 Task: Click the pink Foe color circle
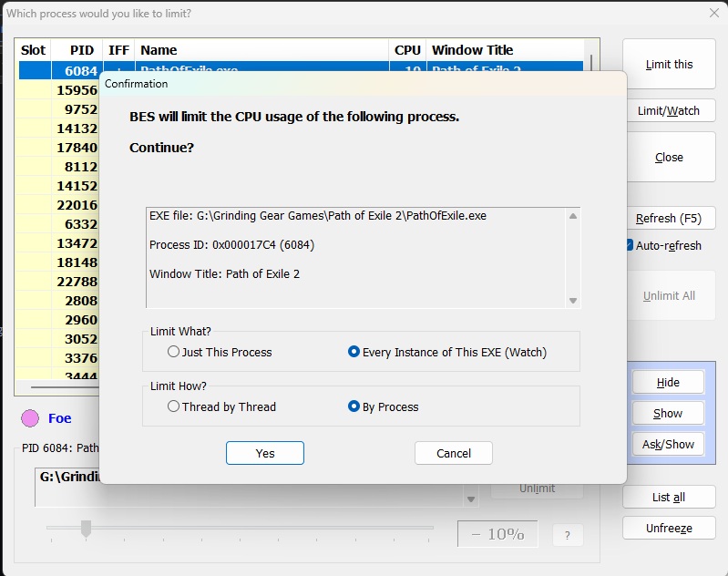tap(30, 418)
